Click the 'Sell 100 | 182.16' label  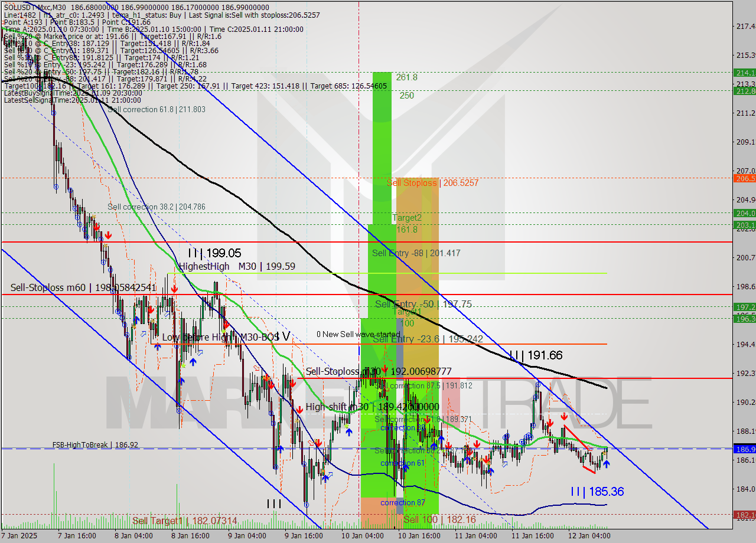click(x=439, y=519)
